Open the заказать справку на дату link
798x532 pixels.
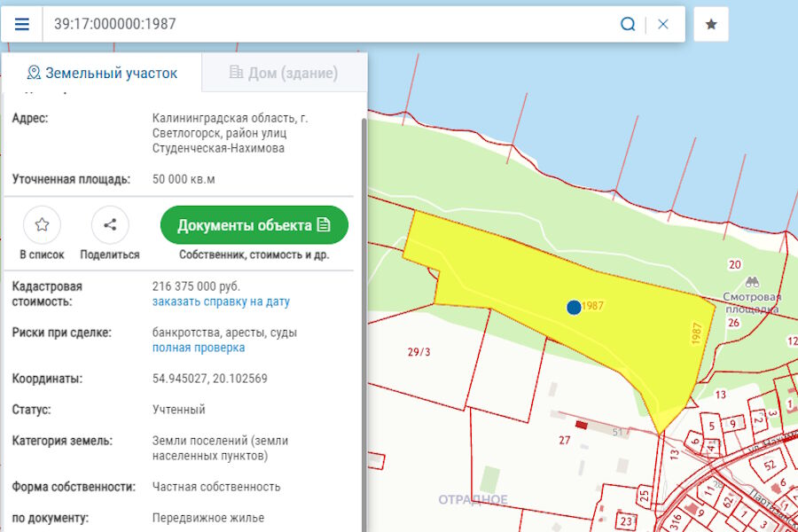click(221, 301)
